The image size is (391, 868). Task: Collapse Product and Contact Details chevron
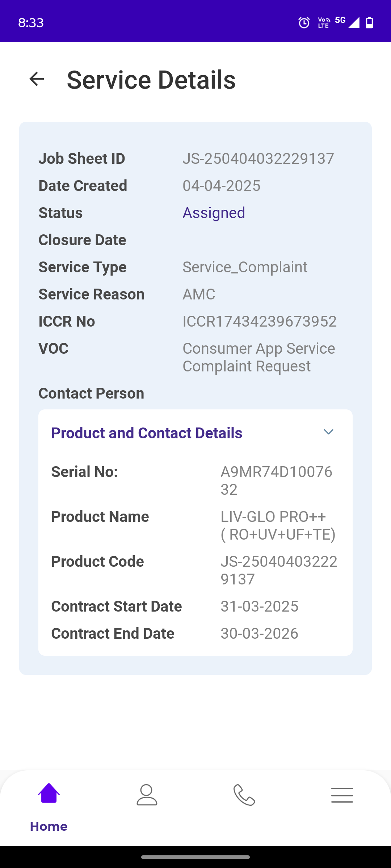[328, 432]
